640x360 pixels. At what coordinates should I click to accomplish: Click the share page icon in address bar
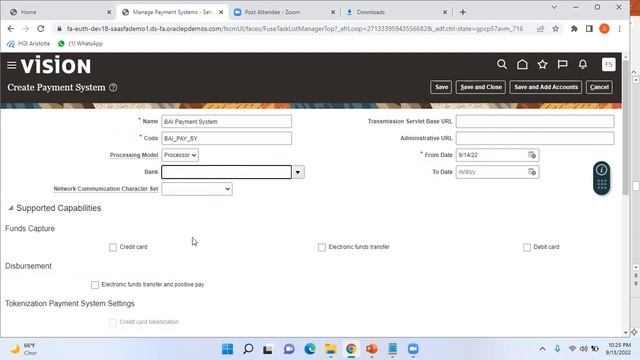click(540, 29)
